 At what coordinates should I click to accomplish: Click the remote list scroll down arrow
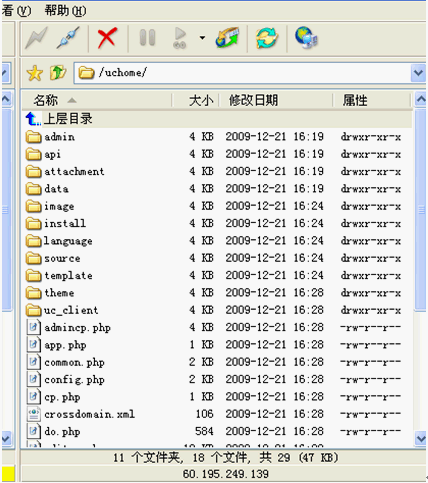click(421, 438)
